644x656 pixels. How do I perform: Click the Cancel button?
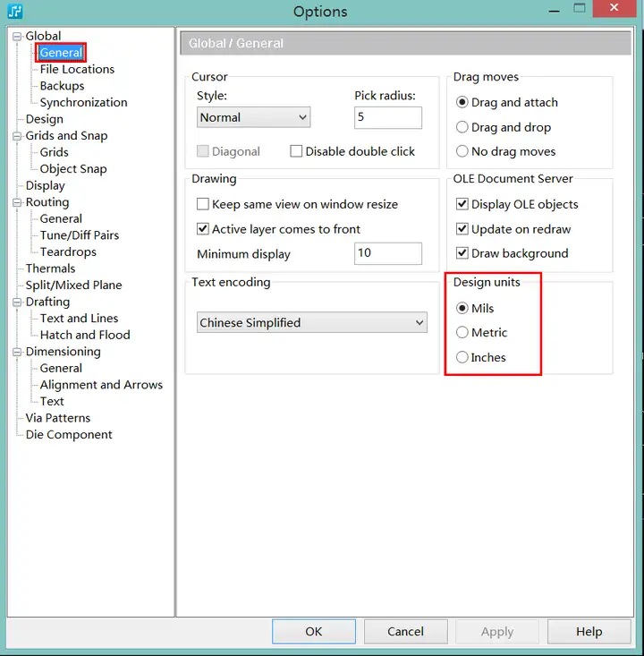405,631
